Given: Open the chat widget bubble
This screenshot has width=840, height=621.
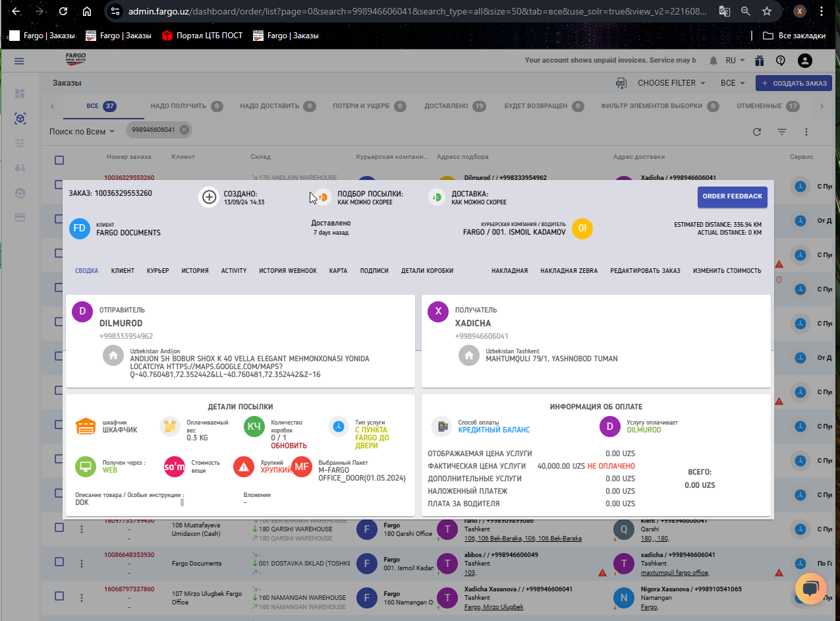Looking at the screenshot, I should [811, 589].
